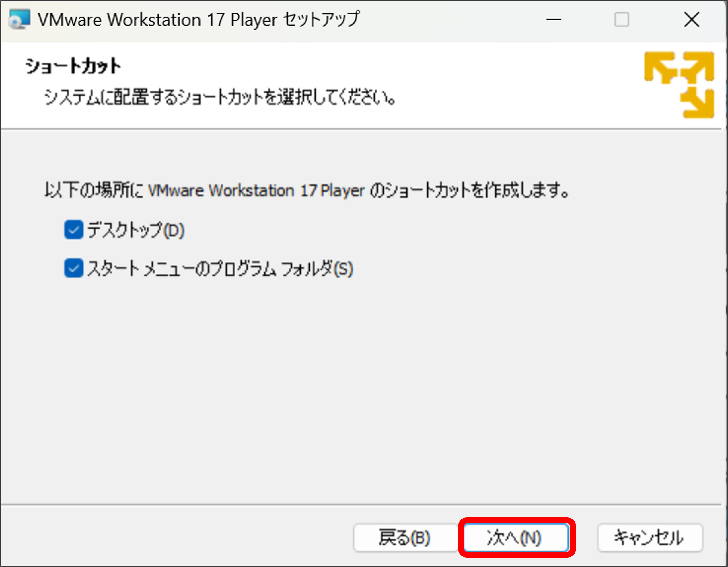Click the スタート メニュー folder label text
The width and height of the screenshot is (728, 567).
(x=220, y=269)
